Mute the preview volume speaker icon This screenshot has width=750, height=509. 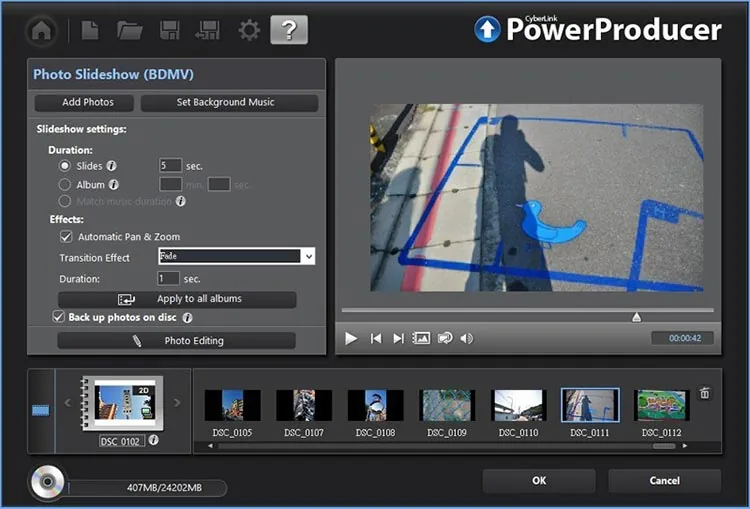tap(466, 339)
